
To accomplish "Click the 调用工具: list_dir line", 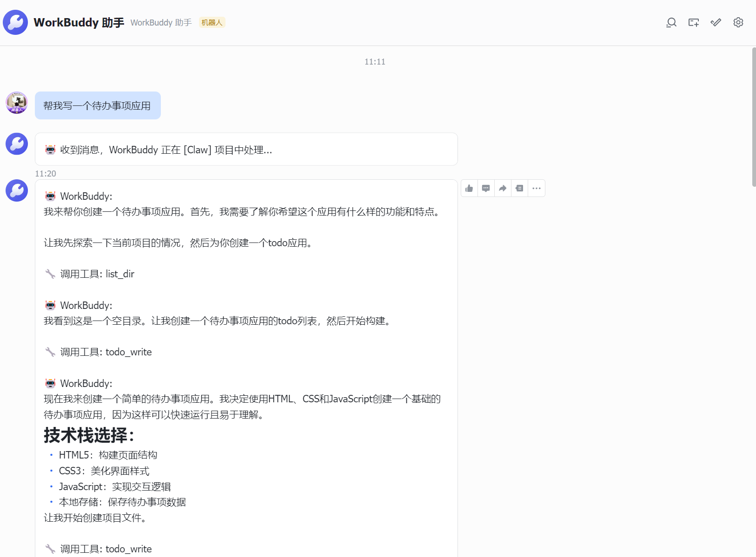I will (90, 274).
